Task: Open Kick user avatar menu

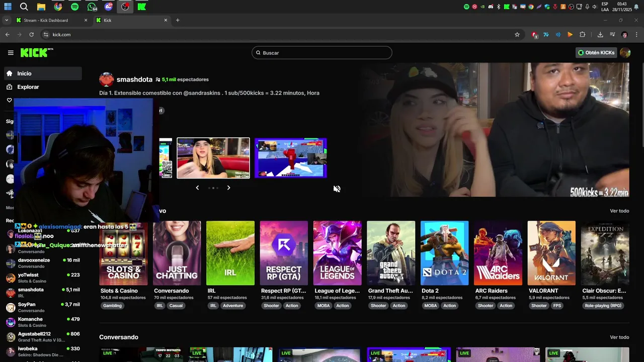Action: coord(625,53)
